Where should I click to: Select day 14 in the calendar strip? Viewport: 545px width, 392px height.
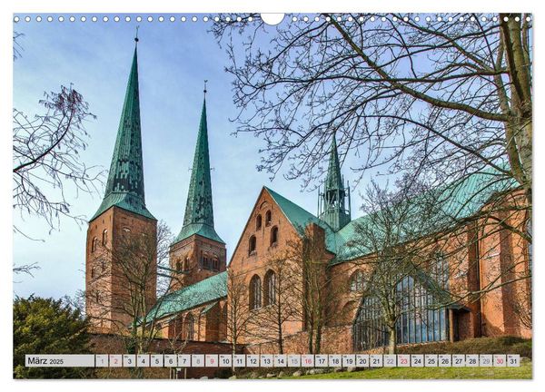280,361
